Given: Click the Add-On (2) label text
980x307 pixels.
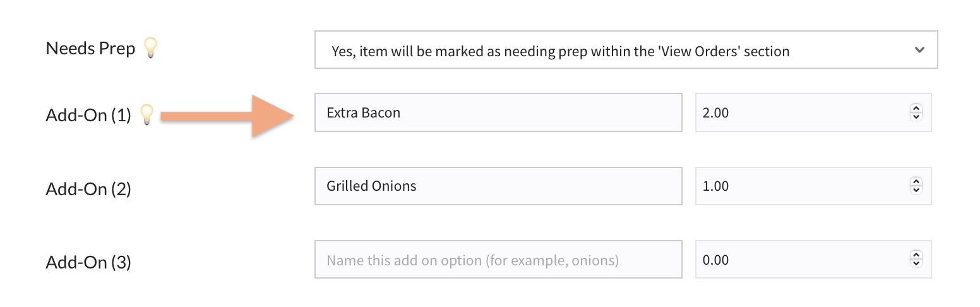Looking at the screenshot, I should [88, 189].
